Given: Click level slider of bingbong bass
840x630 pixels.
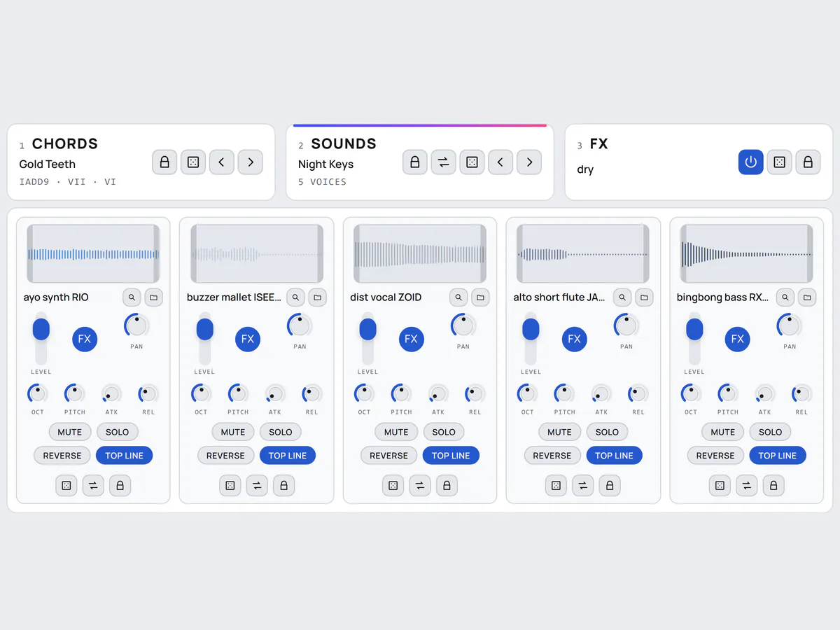Looking at the screenshot, I should pyautogui.click(x=694, y=338).
